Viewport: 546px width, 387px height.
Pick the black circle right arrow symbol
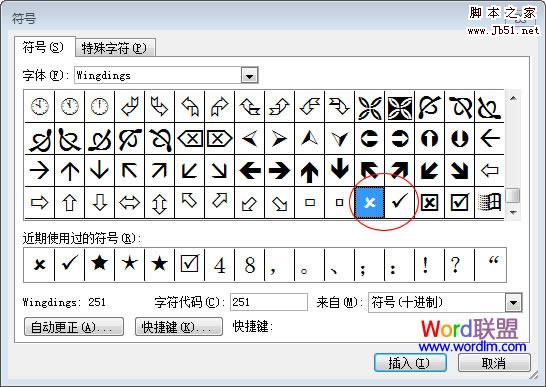pyautogui.click(x=399, y=138)
